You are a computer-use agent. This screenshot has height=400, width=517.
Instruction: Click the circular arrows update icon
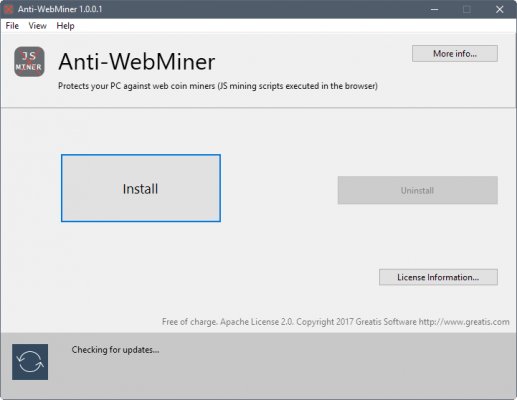click(30, 362)
